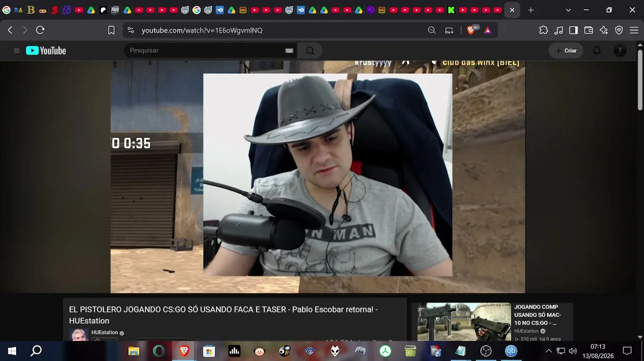This screenshot has height=361, width=644.
Task: Open YouTube notifications bell
Action: (597, 51)
